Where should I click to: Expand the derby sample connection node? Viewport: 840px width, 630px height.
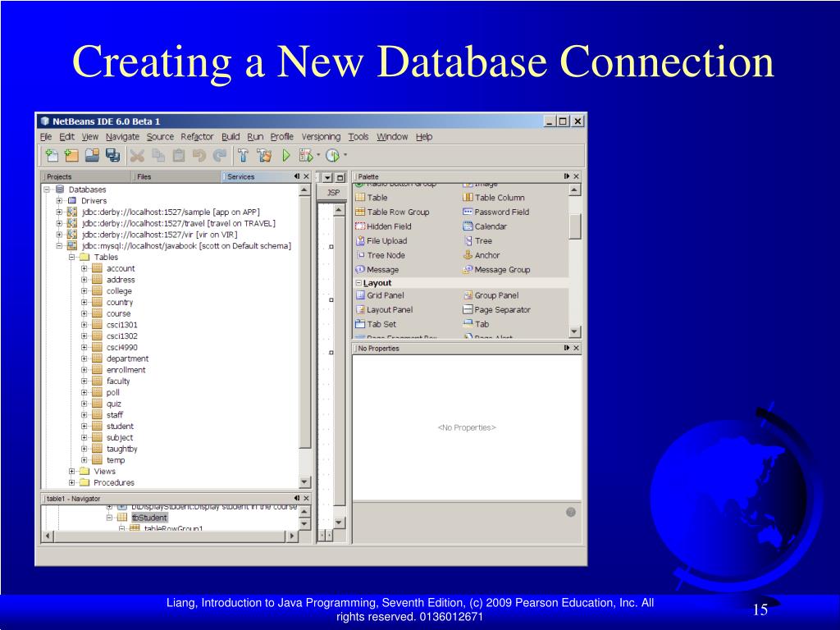(59, 212)
